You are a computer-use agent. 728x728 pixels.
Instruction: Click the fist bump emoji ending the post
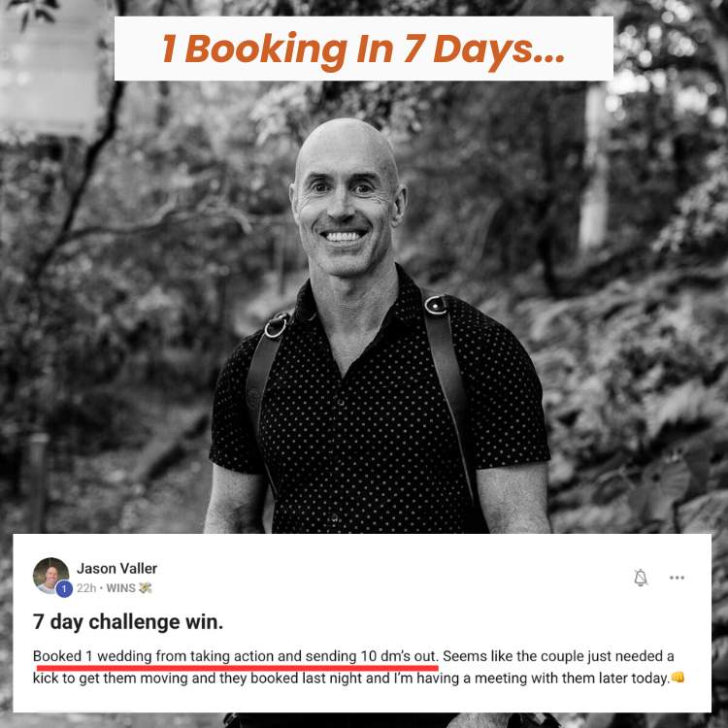678,678
